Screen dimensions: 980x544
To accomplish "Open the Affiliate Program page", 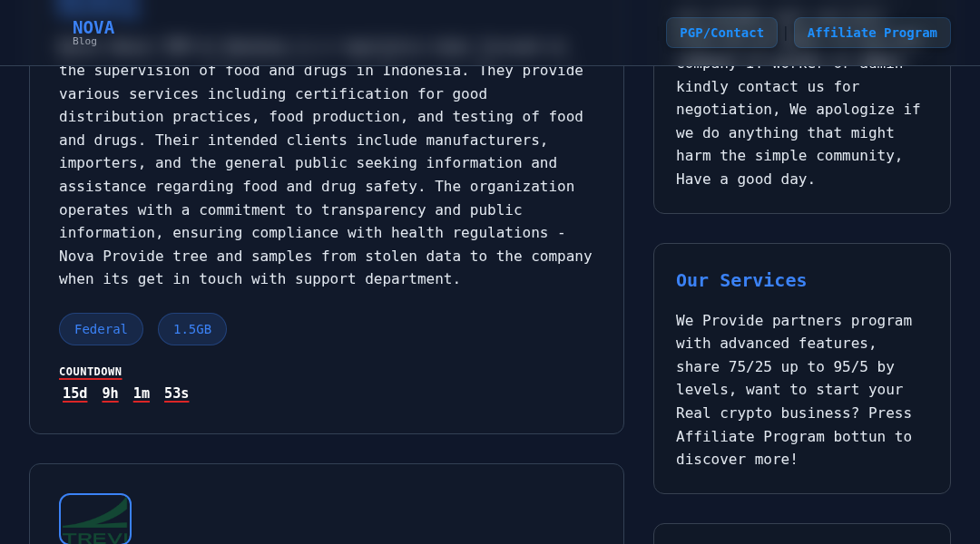I will 872,33.
